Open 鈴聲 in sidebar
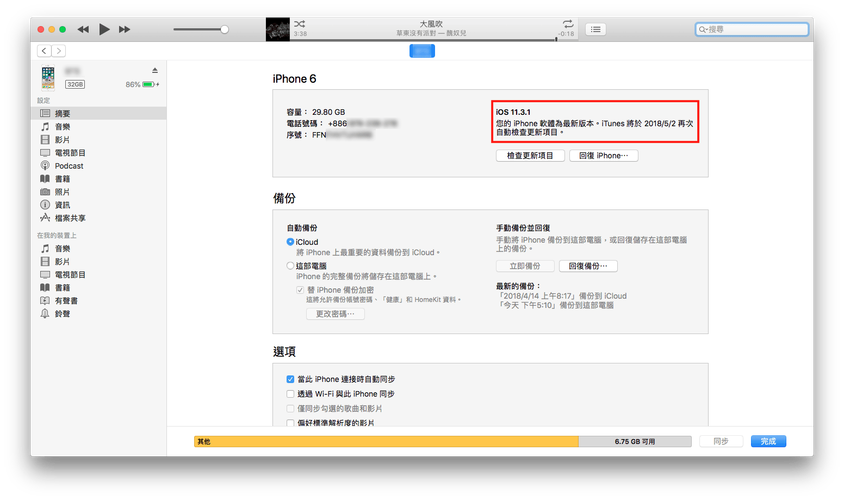The image size is (844, 500). point(99,314)
